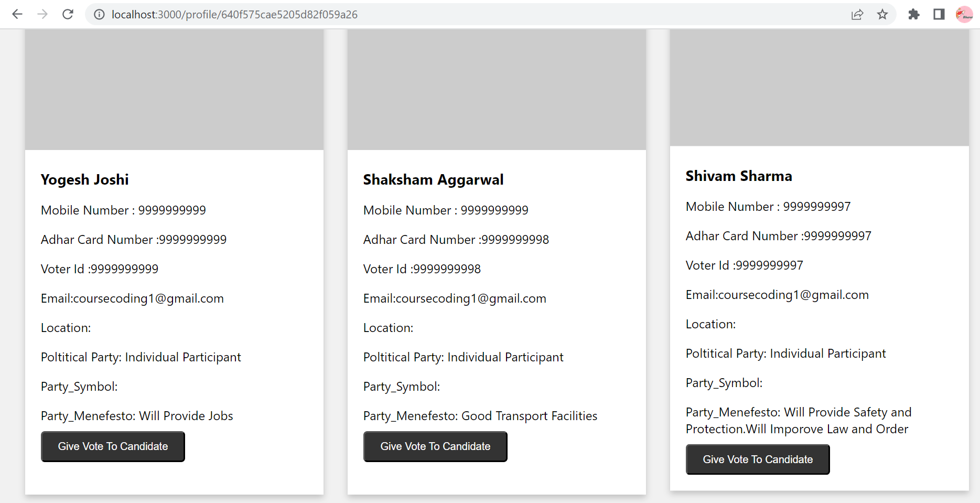
Task: Click the browser back navigation arrow
Action: coord(17,14)
